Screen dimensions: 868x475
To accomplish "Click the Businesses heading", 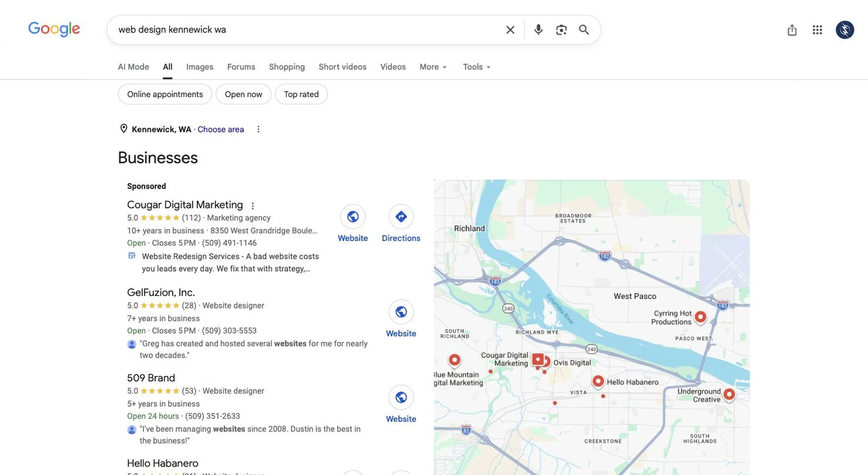I will (158, 157).
